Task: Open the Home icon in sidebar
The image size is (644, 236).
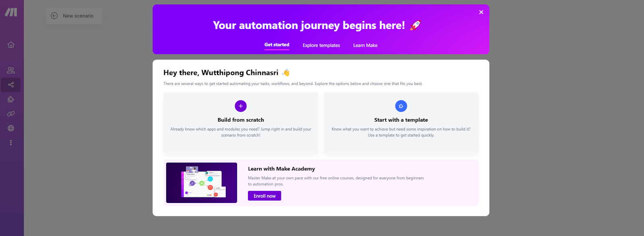Action: pyautogui.click(x=11, y=45)
